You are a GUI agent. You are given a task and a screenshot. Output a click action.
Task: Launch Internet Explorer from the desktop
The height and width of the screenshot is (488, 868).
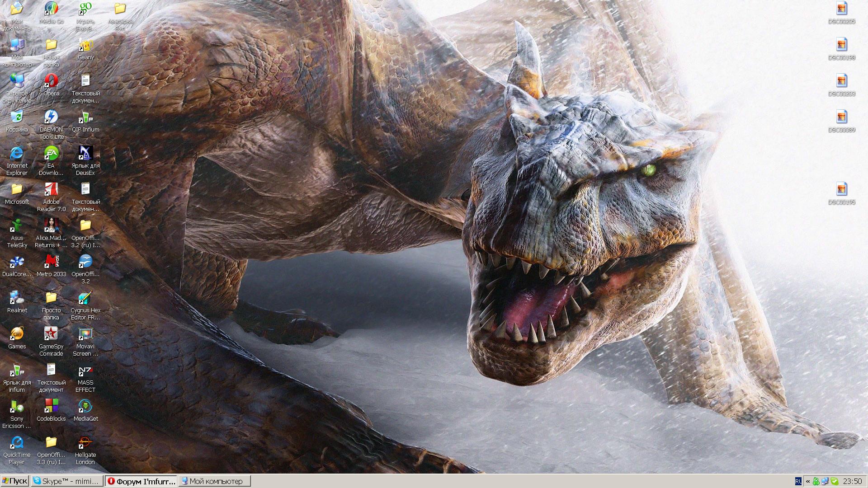pyautogui.click(x=17, y=161)
